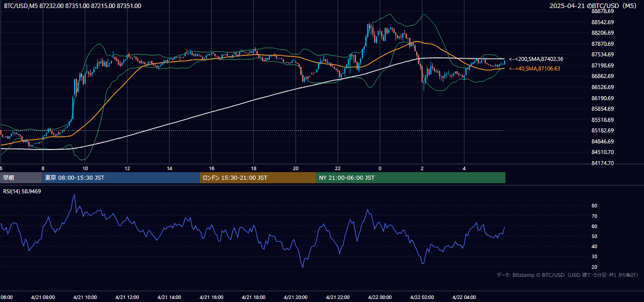Screen dimensions: 644x302
Task: Click price axis label 84846.69
Action: (x=603, y=141)
